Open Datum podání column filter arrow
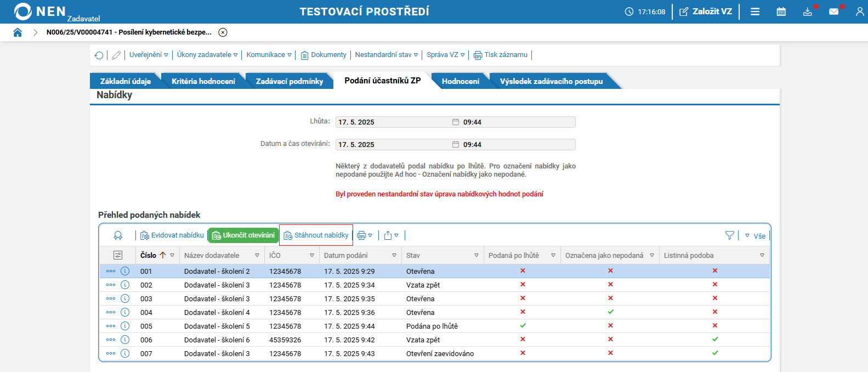Screen dimensions: 868x372 tap(394, 255)
